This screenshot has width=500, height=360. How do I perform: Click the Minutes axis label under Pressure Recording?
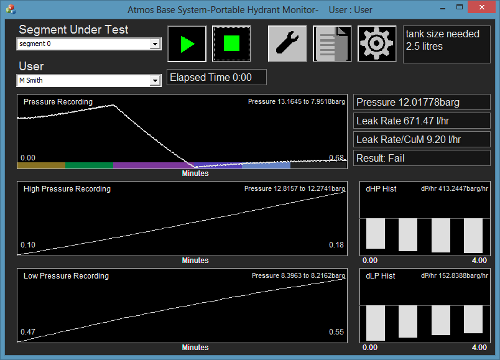[x=195, y=173]
